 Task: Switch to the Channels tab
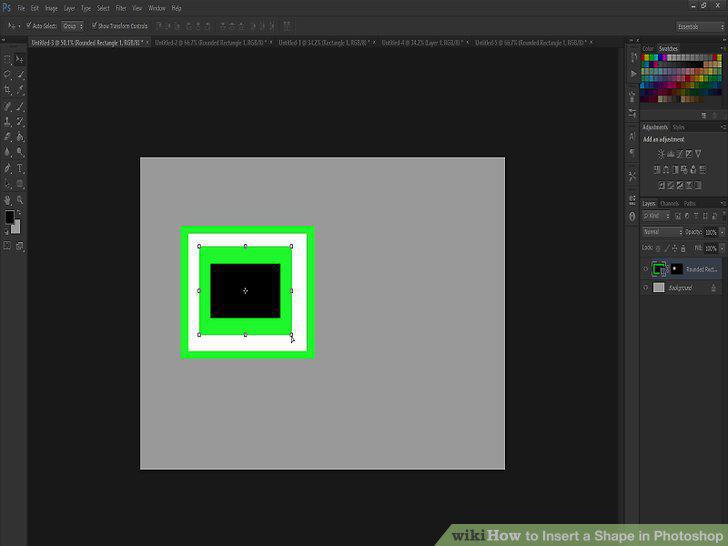coord(670,203)
